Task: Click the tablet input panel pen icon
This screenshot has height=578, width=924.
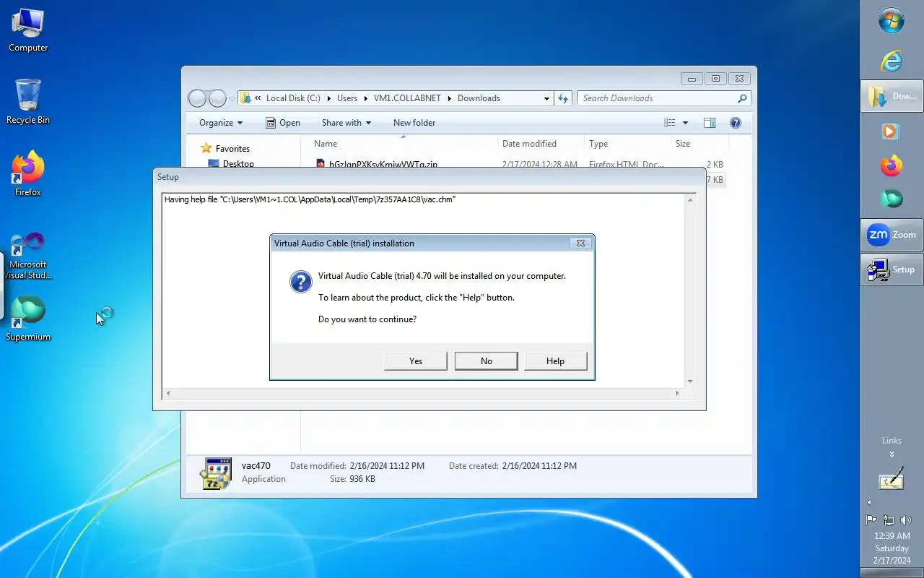Action: pos(892,478)
